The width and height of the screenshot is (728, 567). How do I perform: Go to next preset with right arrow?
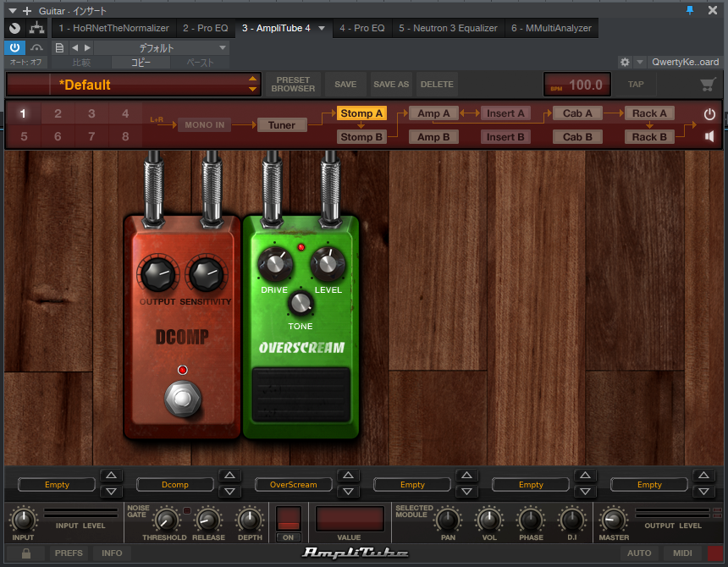click(87, 47)
